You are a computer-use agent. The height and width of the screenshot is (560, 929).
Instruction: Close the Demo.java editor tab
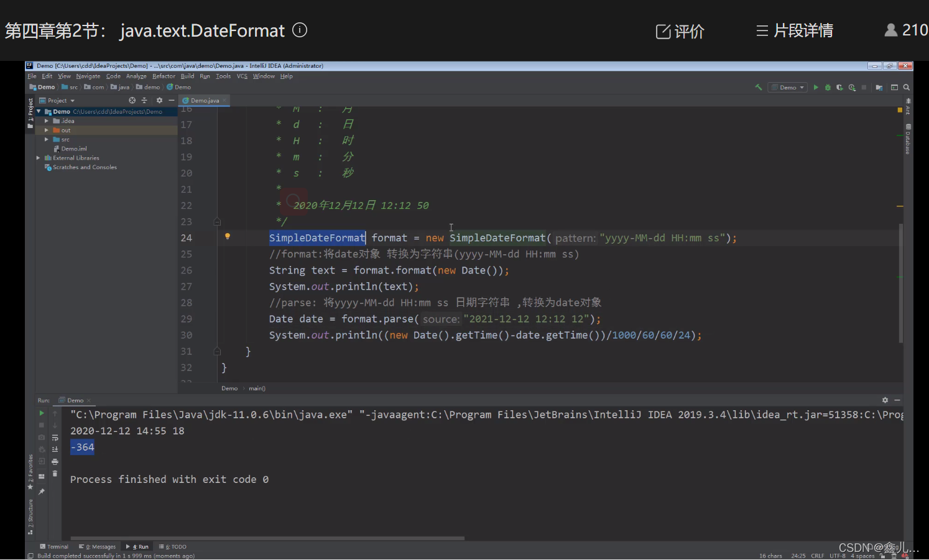pos(224,101)
